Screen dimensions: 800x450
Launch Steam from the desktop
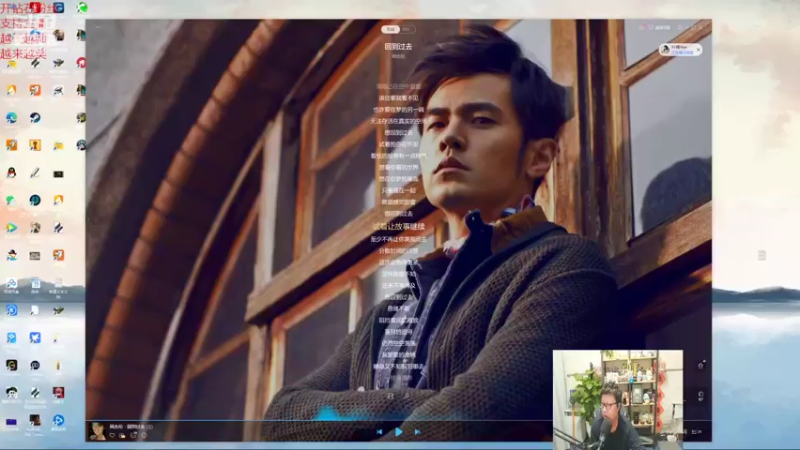click(35, 118)
